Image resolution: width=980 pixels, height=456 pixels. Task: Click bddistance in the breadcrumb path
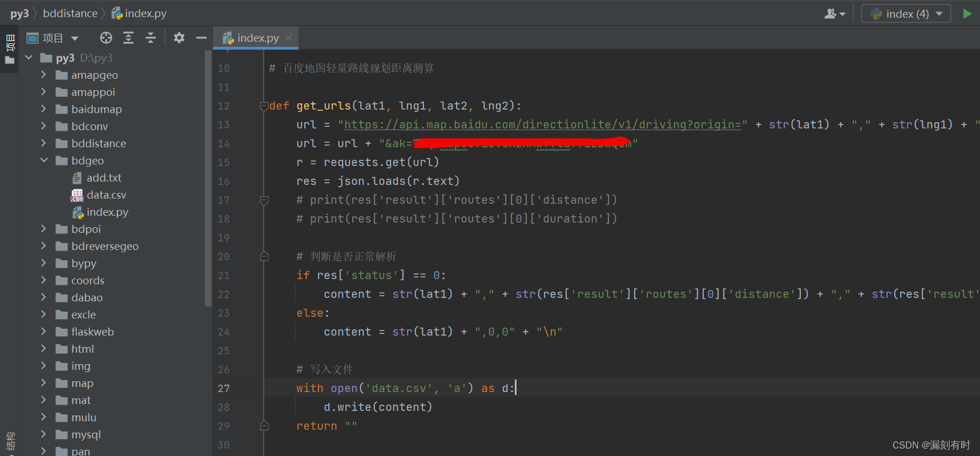tap(70, 13)
